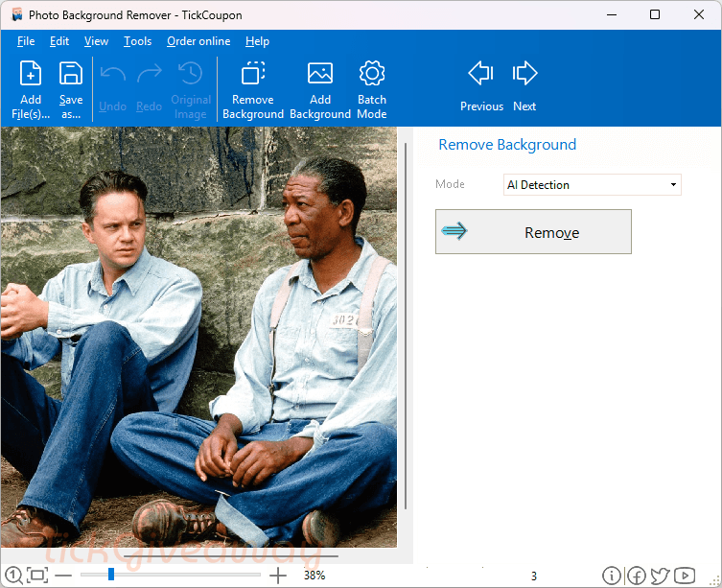Click the Remove Background panel heading
This screenshot has width=722, height=588.
coord(507,145)
